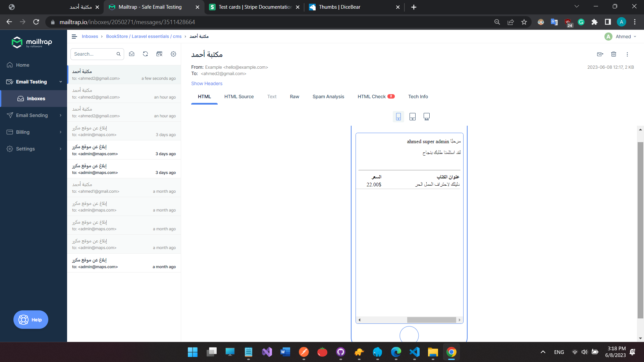Screen dimensions: 644x362
Task: Toggle tablet preview mode
Action: coord(412,117)
